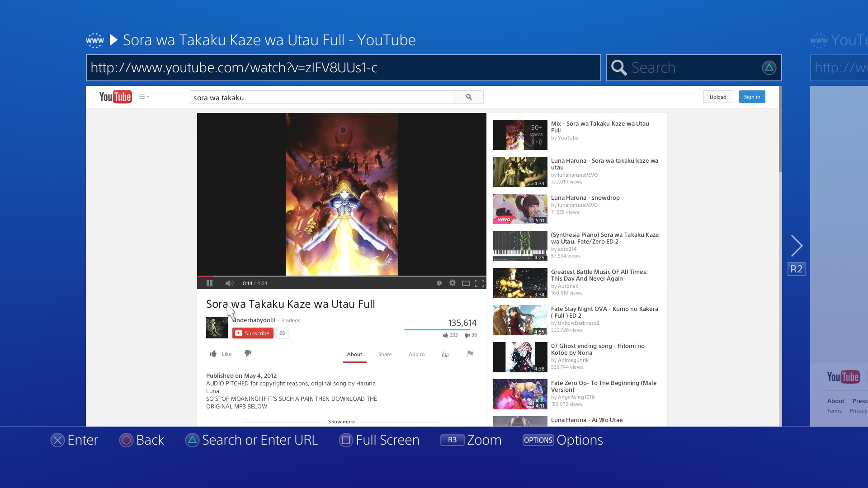Screen dimensions: 868x488
Task: Mute the video volume
Action: coord(229,283)
